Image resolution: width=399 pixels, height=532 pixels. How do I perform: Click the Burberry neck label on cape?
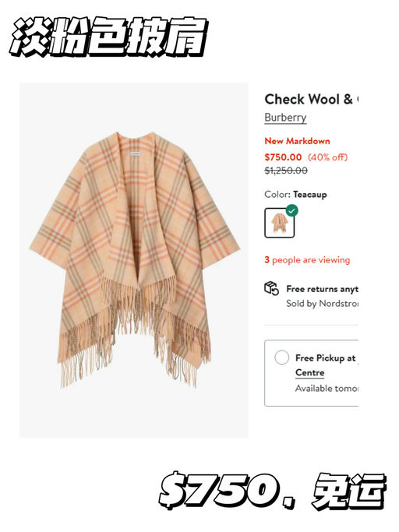135,154
